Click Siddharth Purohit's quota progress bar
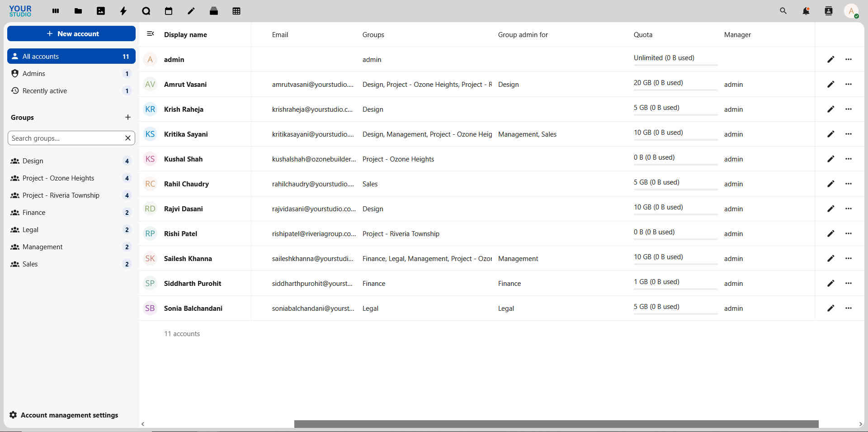 point(675,289)
